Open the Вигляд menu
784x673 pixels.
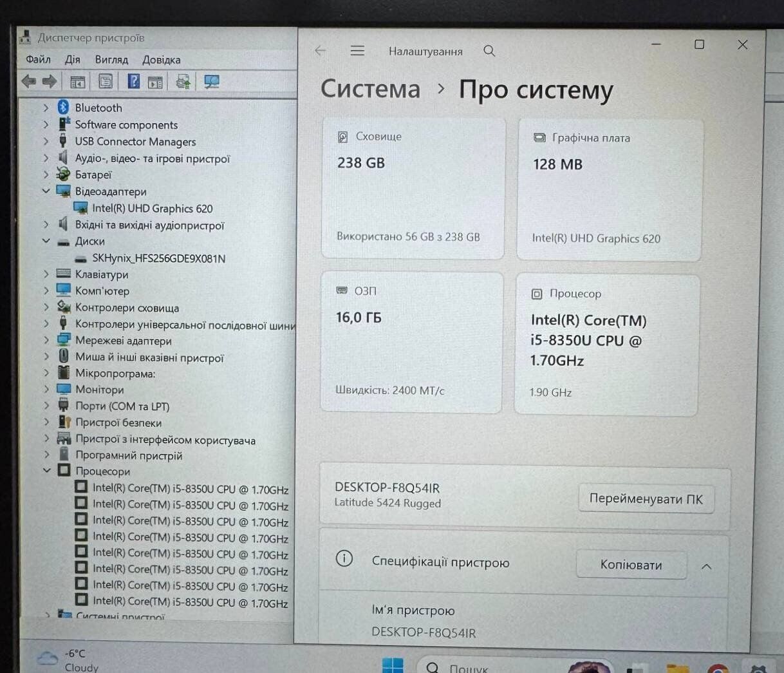click(111, 59)
